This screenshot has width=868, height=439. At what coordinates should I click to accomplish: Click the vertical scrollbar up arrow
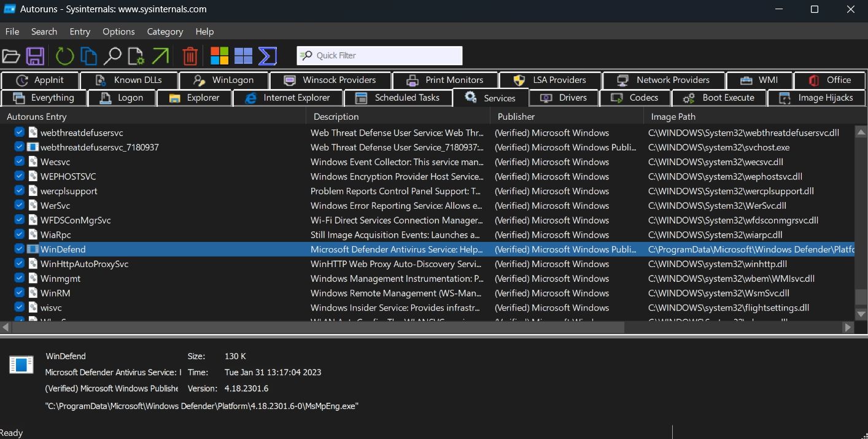click(x=861, y=132)
